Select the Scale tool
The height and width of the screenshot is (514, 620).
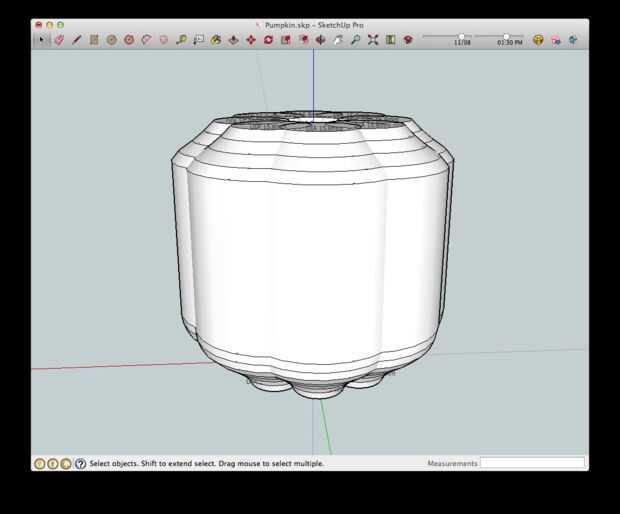285,40
